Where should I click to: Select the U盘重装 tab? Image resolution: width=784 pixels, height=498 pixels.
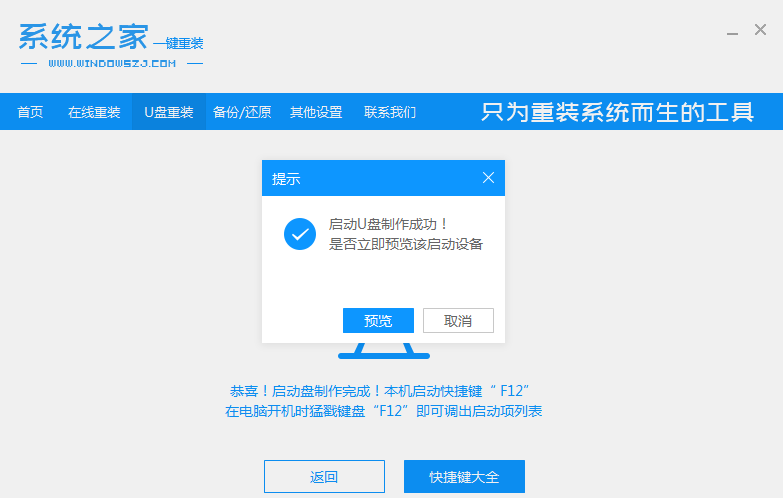click(x=169, y=112)
